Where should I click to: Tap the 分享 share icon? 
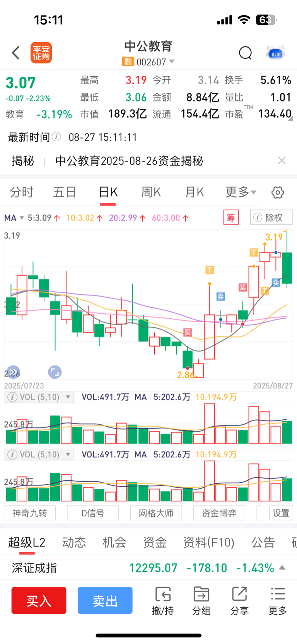point(239,601)
